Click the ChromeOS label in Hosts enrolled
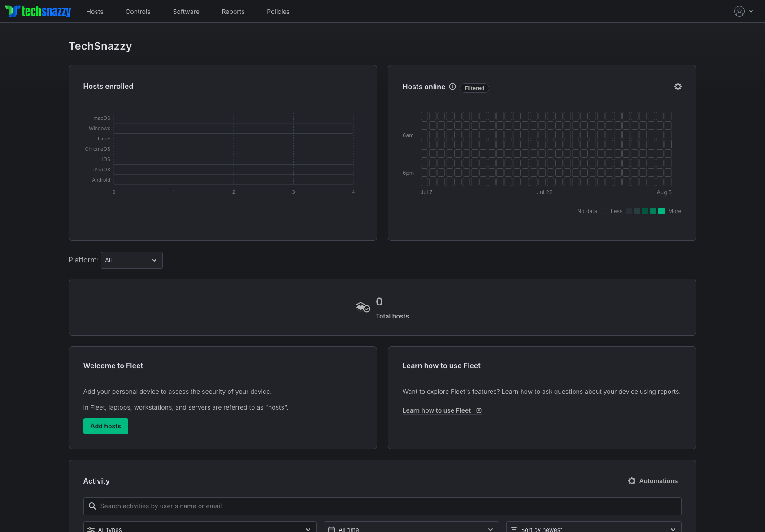The height and width of the screenshot is (532, 765). 98,149
